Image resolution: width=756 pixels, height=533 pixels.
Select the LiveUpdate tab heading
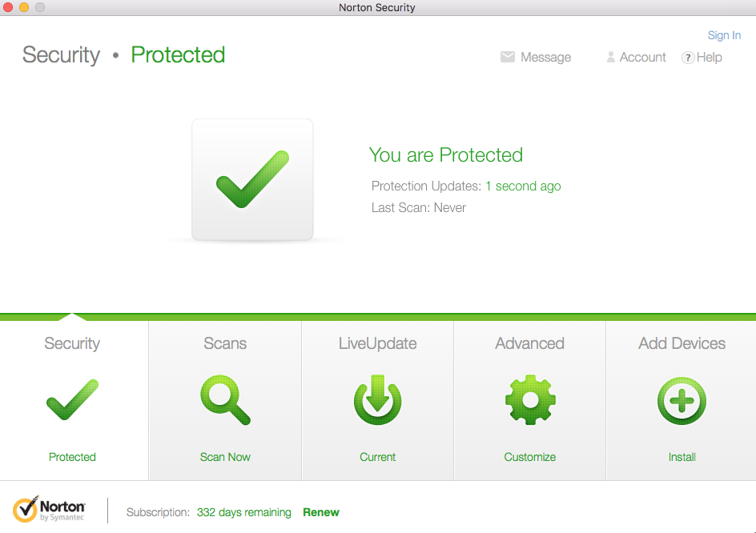pos(377,343)
